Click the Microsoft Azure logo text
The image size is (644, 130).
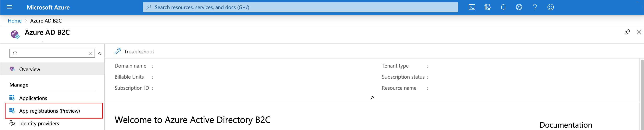(48, 7)
